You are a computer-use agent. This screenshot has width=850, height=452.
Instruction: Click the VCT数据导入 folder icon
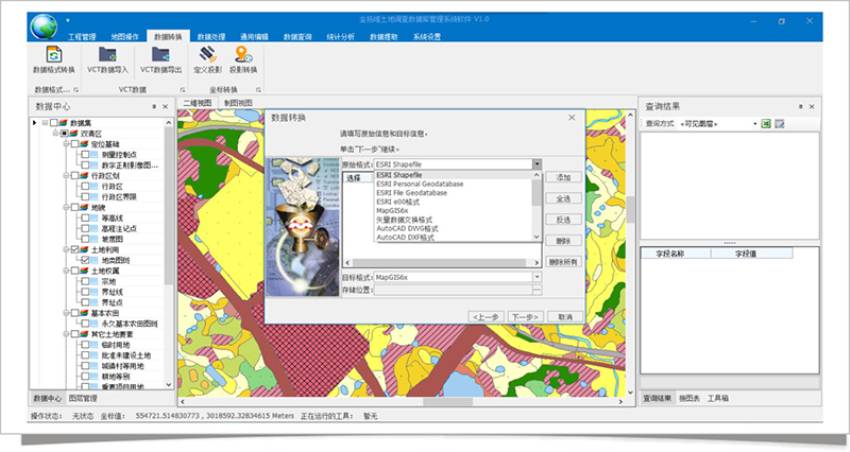tap(108, 56)
